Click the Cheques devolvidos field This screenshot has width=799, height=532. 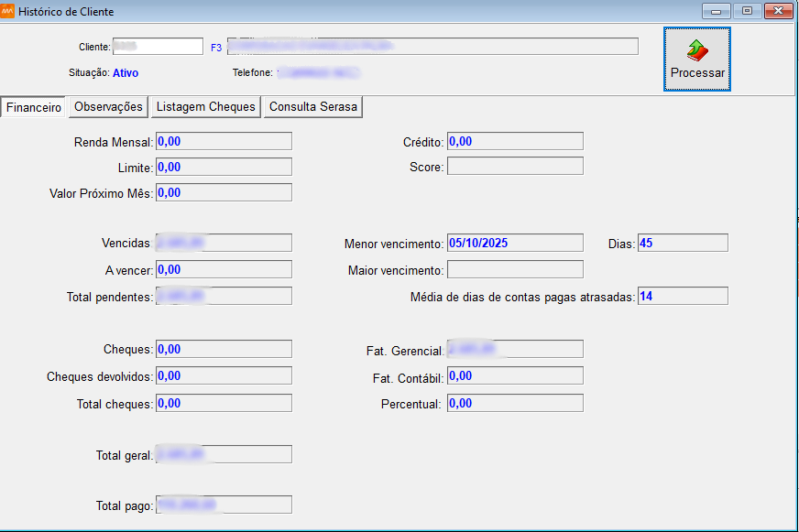[x=224, y=375]
